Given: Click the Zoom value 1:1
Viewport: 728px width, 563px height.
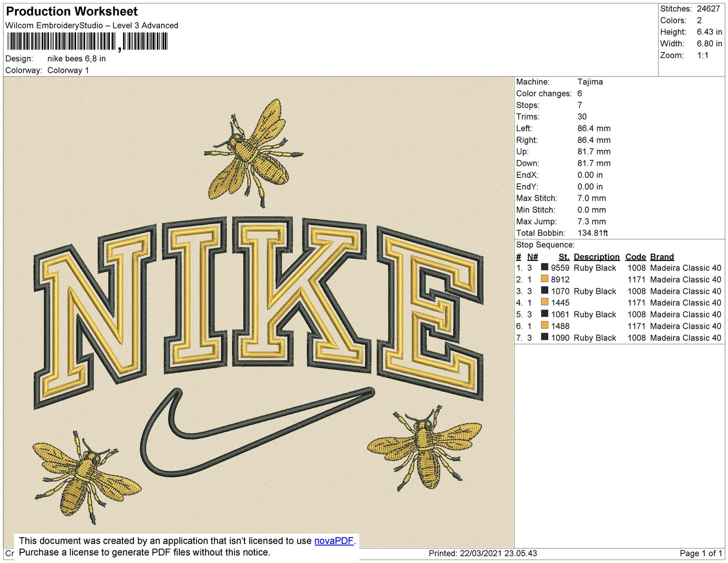Looking at the screenshot, I should pyautogui.click(x=703, y=55).
